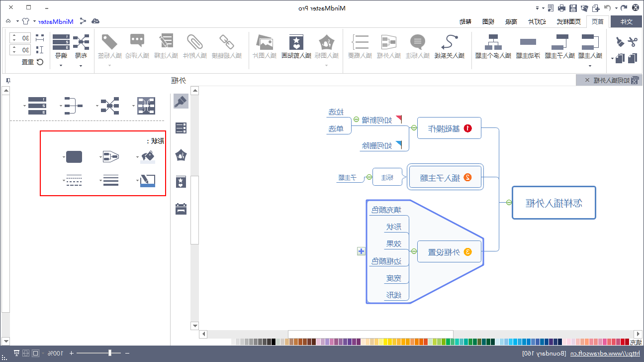The width and height of the screenshot is (644, 362).
Task: Switch to the 页面样式 ribbon tab
Action: [x=569, y=21]
